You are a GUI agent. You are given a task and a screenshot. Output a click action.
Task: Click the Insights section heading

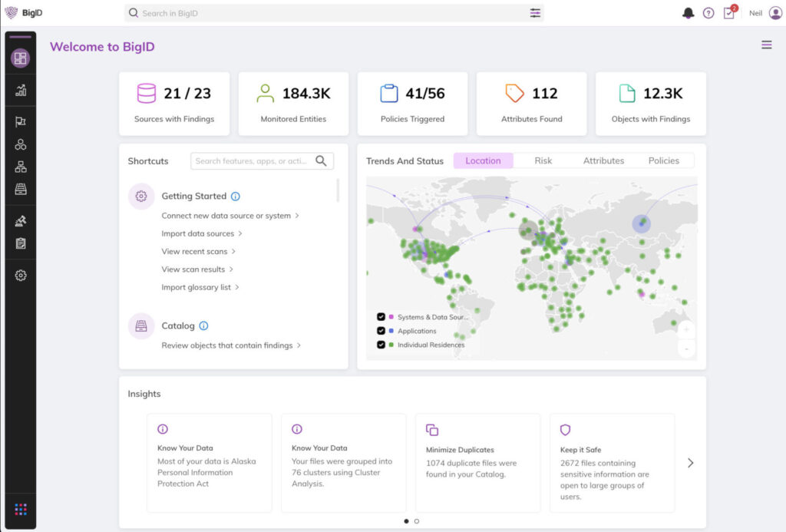point(144,394)
